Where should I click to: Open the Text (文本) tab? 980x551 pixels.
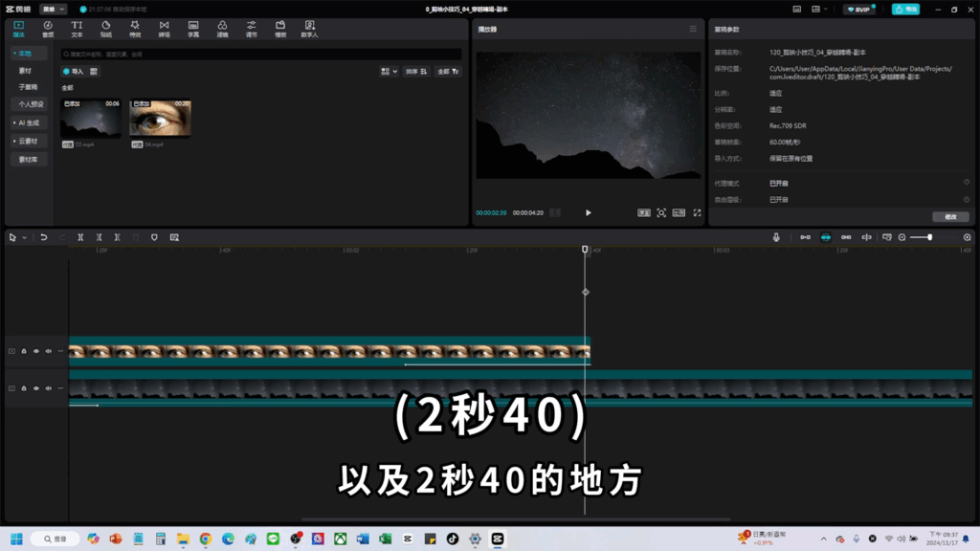click(x=77, y=29)
